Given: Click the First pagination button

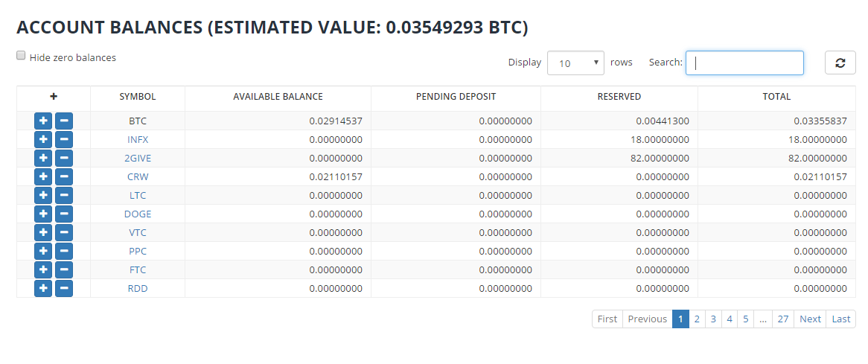Looking at the screenshot, I should [x=607, y=319].
